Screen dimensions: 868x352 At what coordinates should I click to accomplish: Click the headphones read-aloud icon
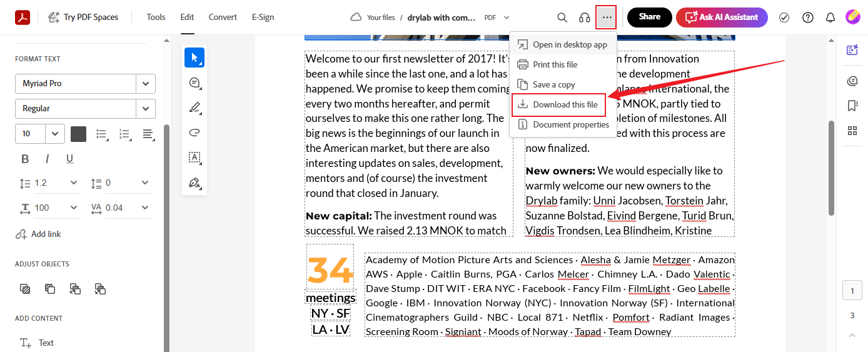coord(585,18)
